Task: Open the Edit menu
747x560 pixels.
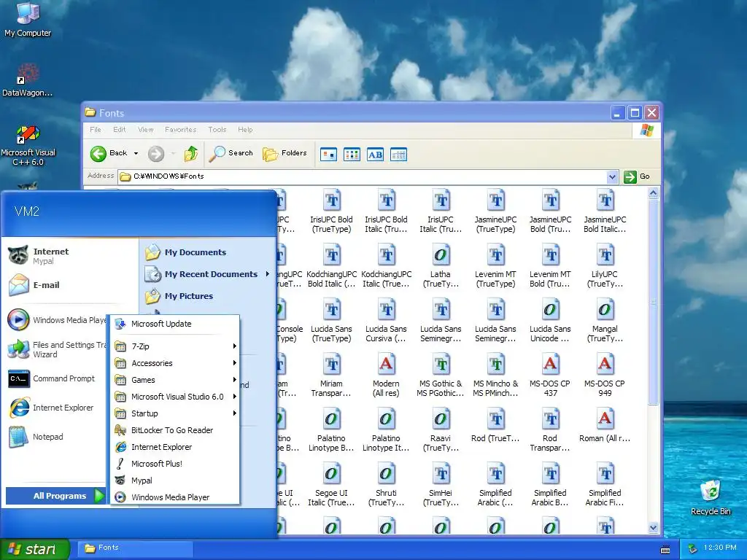Action: 120,130
